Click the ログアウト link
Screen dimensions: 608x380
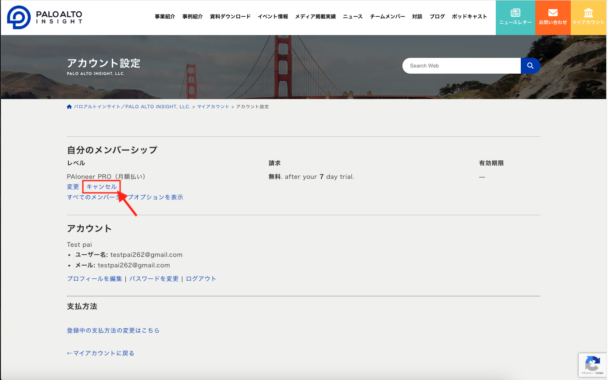pos(200,279)
